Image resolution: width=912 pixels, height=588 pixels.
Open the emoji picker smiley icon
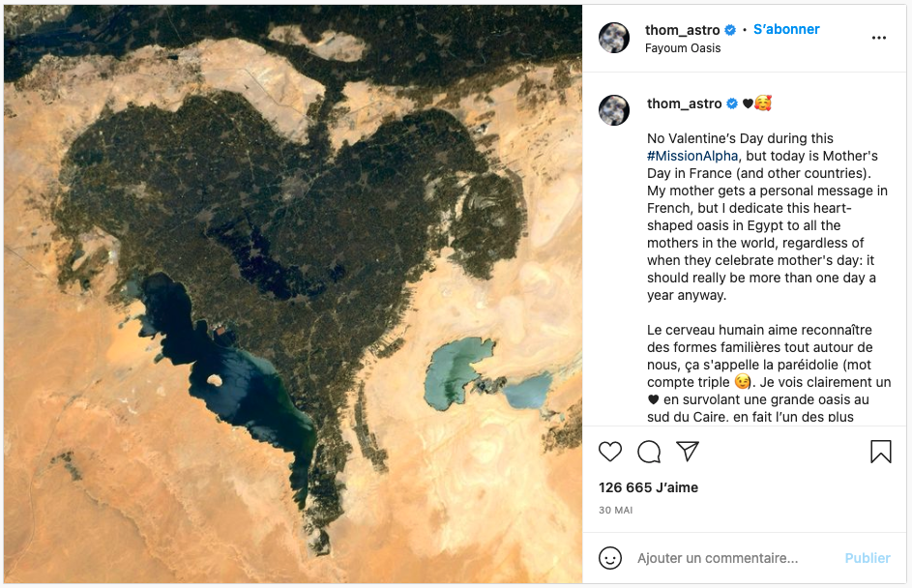[610, 558]
